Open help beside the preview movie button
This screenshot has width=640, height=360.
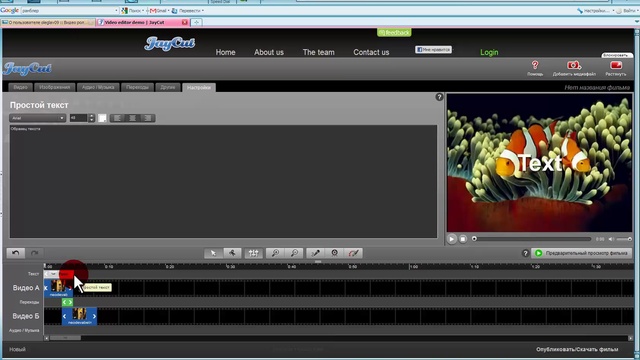pos(525,253)
